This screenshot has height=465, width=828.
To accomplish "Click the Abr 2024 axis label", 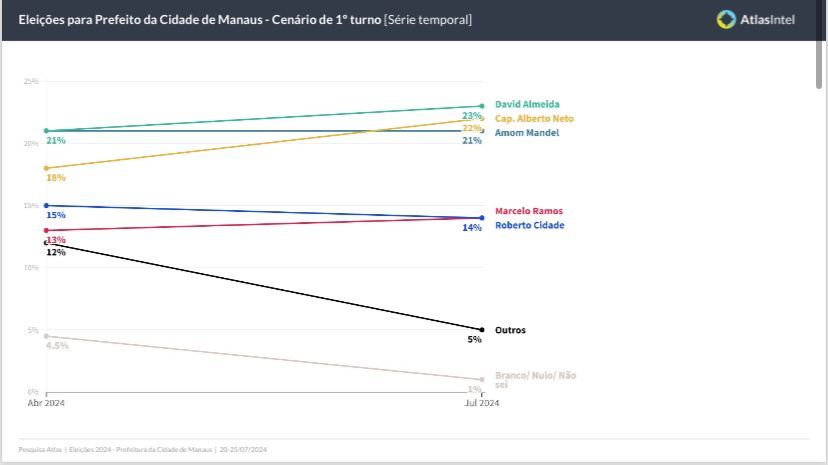I will (x=46, y=403).
